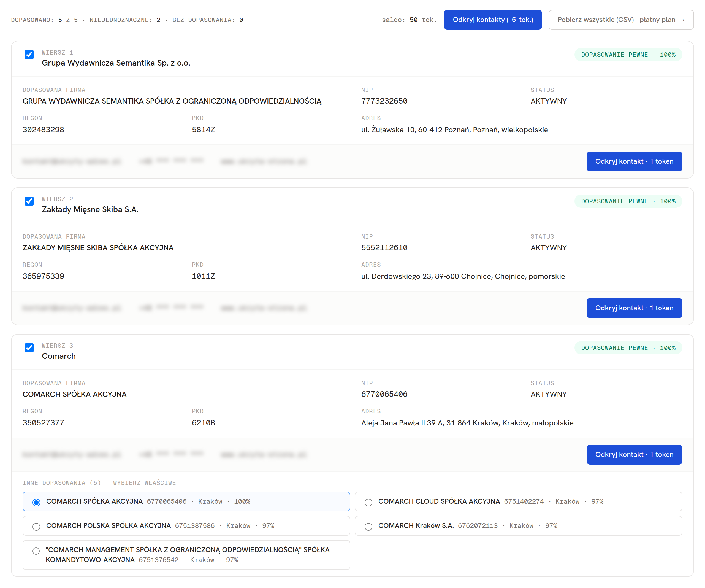
Task: Click Dopasowanie pewne badge in Wiersz 2
Action: coord(628,201)
